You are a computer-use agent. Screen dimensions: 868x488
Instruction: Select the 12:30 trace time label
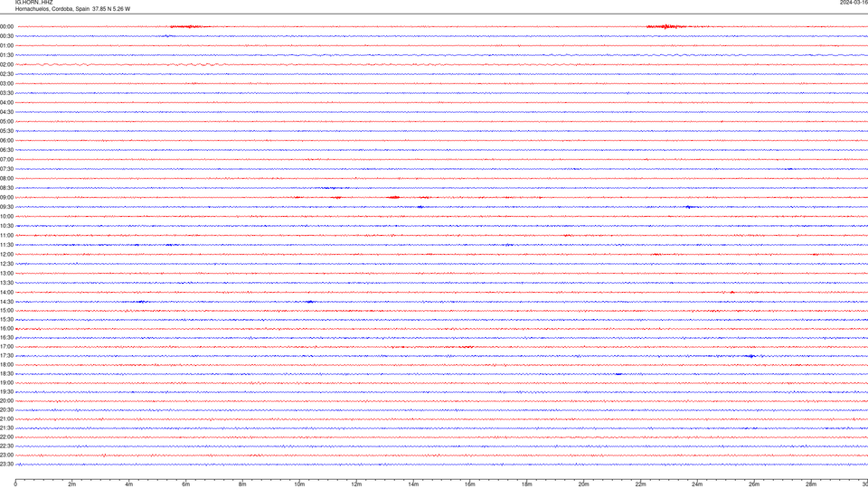tap(6, 264)
